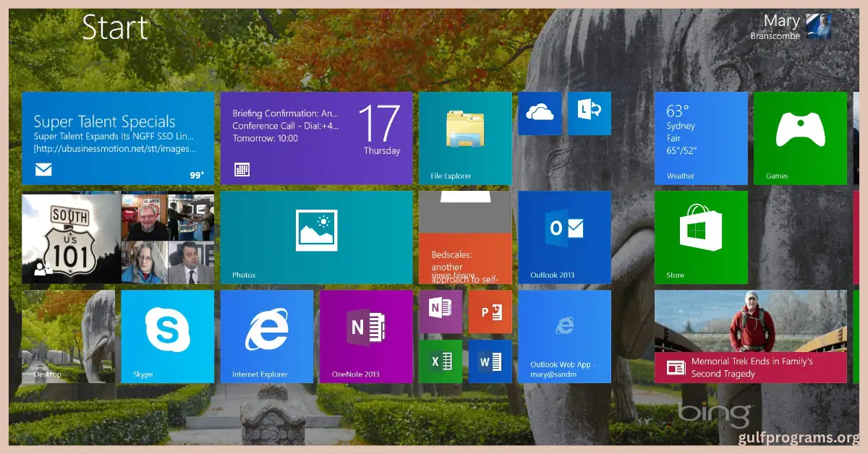Screen dimensions: 868x454
Task: Open PowerPoint from its small tile
Action: [490, 312]
